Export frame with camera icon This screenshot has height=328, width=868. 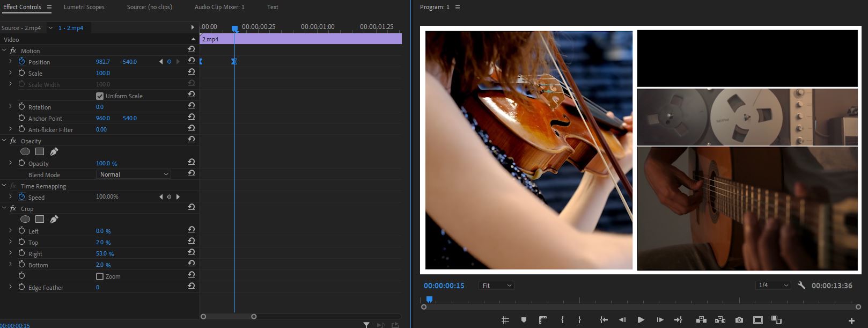[739, 320]
